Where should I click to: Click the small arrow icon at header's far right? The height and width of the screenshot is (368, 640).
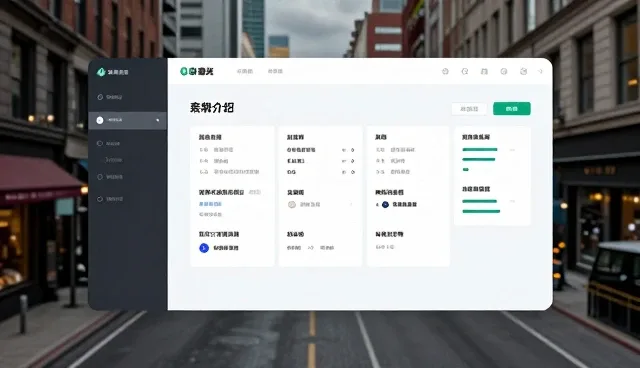tap(540, 71)
